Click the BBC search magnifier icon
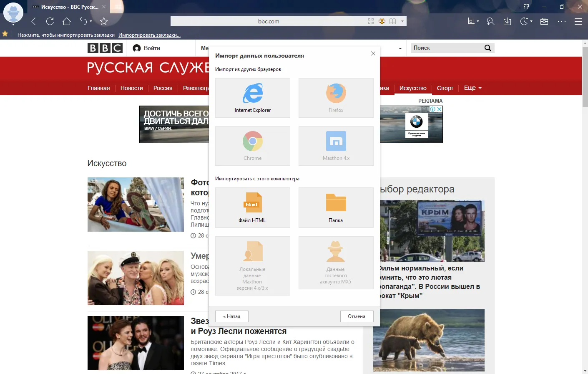 pos(488,48)
